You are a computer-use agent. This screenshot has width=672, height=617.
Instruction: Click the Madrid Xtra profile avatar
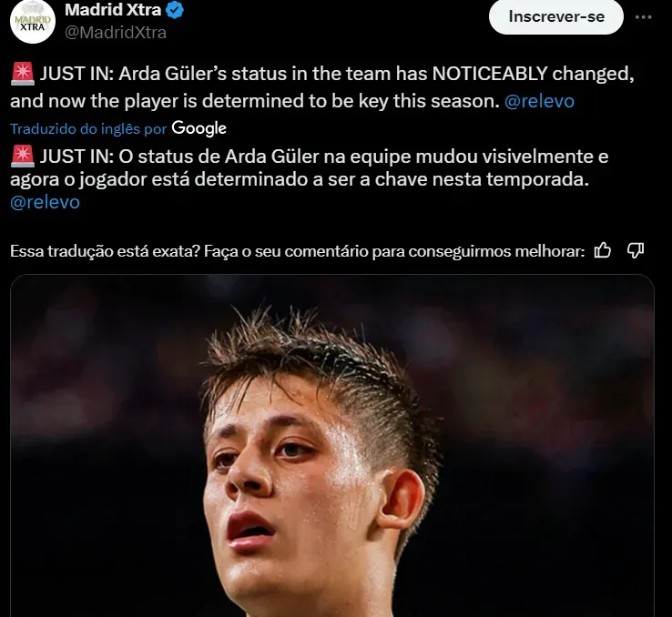tap(33, 21)
